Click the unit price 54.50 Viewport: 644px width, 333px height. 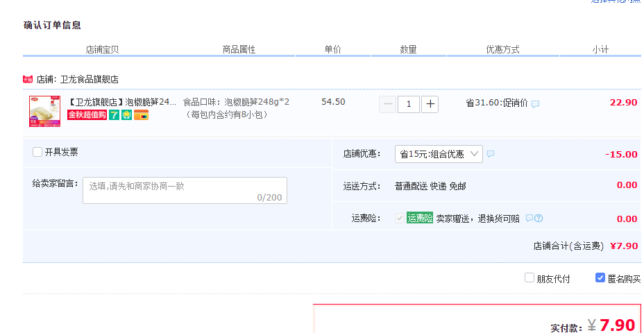pos(333,101)
